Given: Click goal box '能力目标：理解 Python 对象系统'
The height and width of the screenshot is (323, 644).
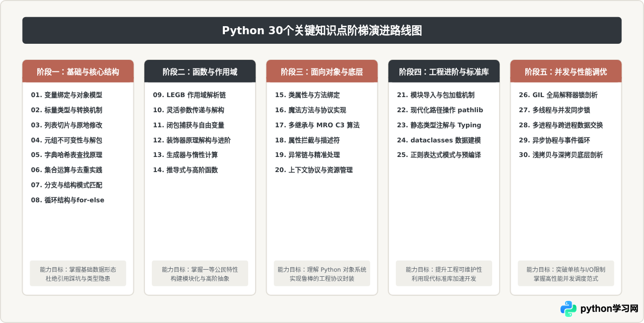Looking at the screenshot, I should [322, 273].
